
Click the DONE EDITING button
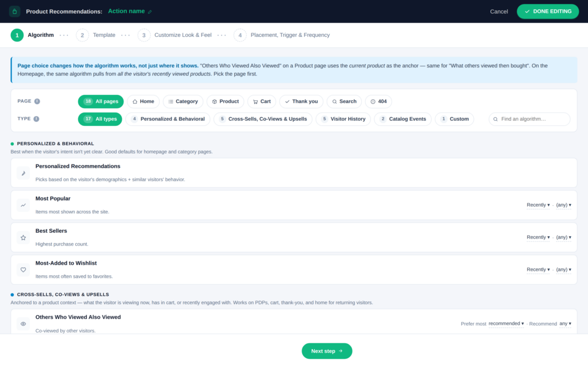tap(548, 11)
